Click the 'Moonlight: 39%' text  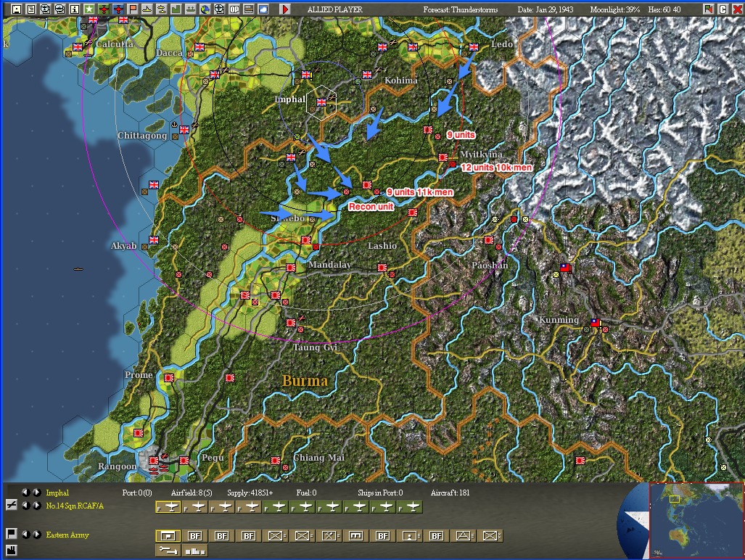click(x=615, y=9)
